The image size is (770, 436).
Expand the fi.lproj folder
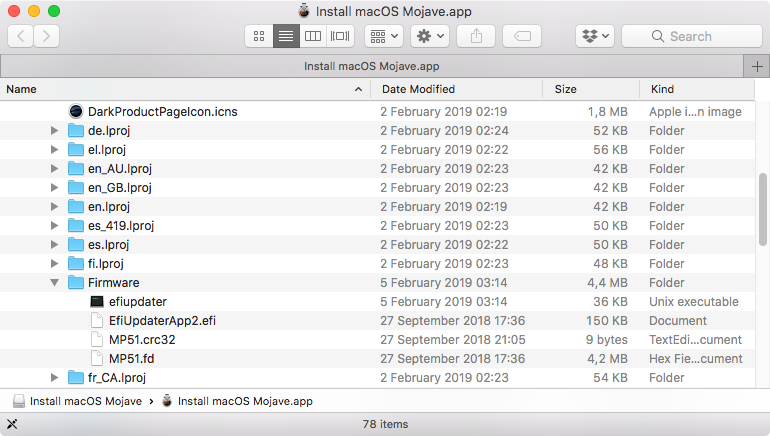[x=55, y=264]
